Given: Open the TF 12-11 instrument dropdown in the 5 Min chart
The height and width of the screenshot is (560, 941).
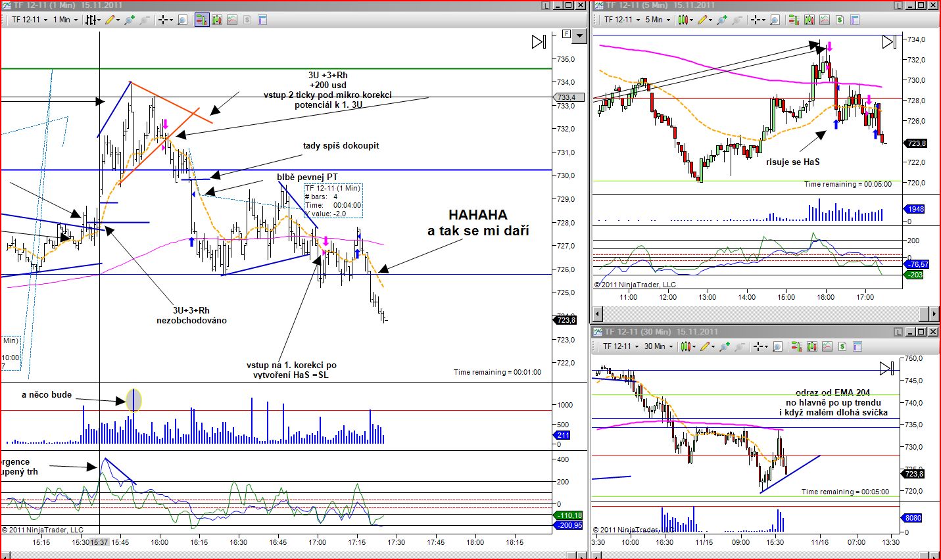Looking at the screenshot, I should click(x=621, y=20).
